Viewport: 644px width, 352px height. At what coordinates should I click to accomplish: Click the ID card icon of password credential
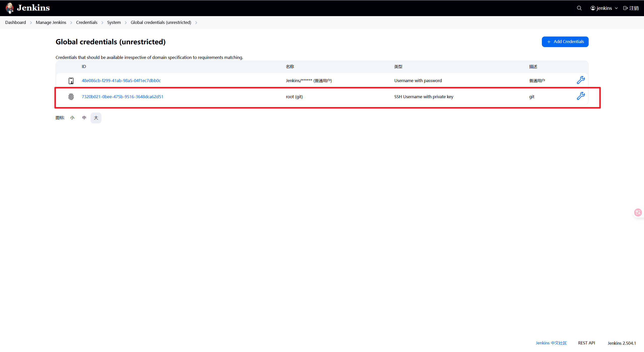coord(71,81)
